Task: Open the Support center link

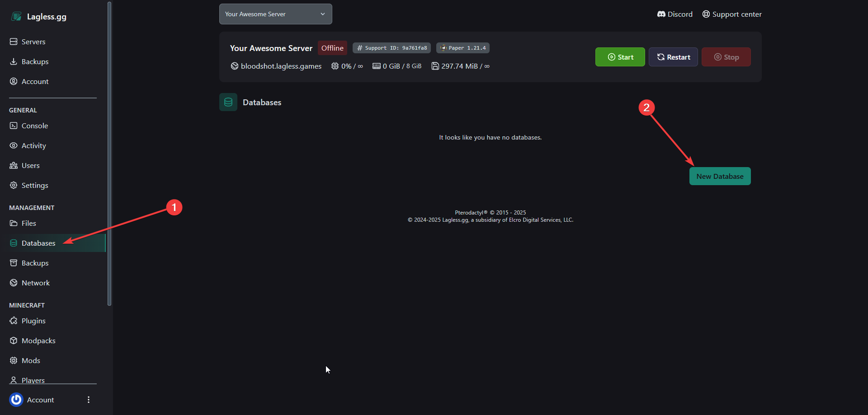Action: point(732,14)
